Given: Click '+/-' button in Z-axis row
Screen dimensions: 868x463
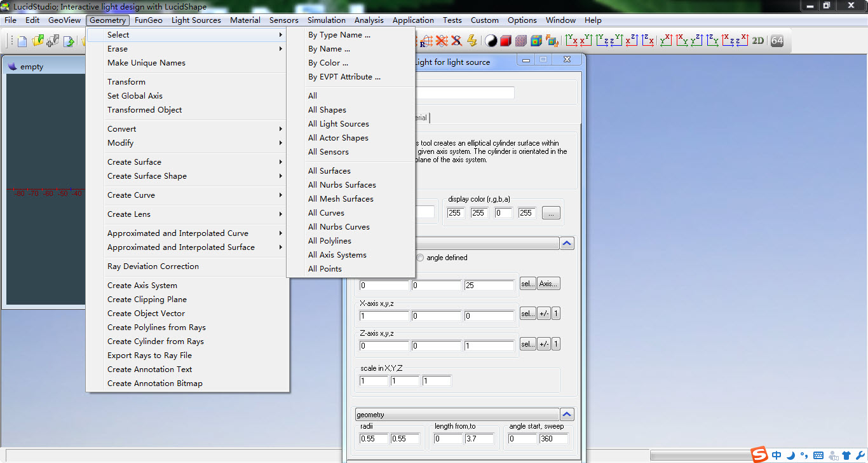Looking at the screenshot, I should pos(544,344).
